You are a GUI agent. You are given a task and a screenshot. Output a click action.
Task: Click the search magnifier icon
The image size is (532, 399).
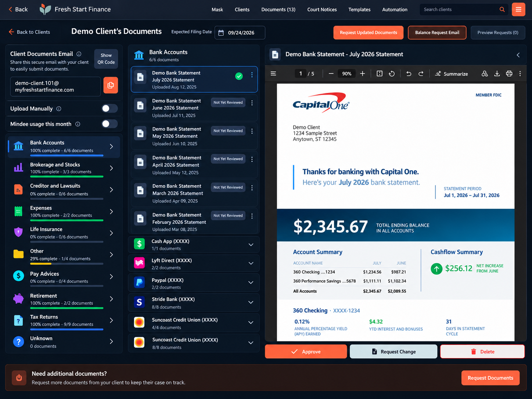pyautogui.click(x=502, y=10)
